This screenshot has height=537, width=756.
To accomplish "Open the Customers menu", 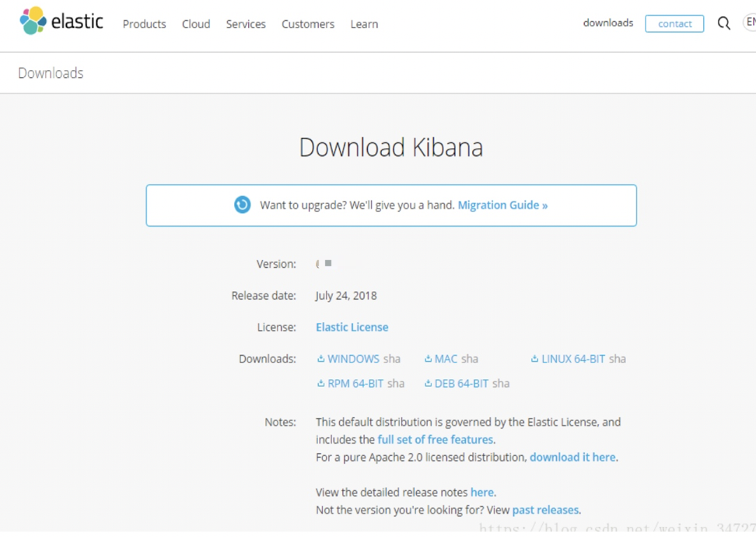I will click(x=308, y=24).
